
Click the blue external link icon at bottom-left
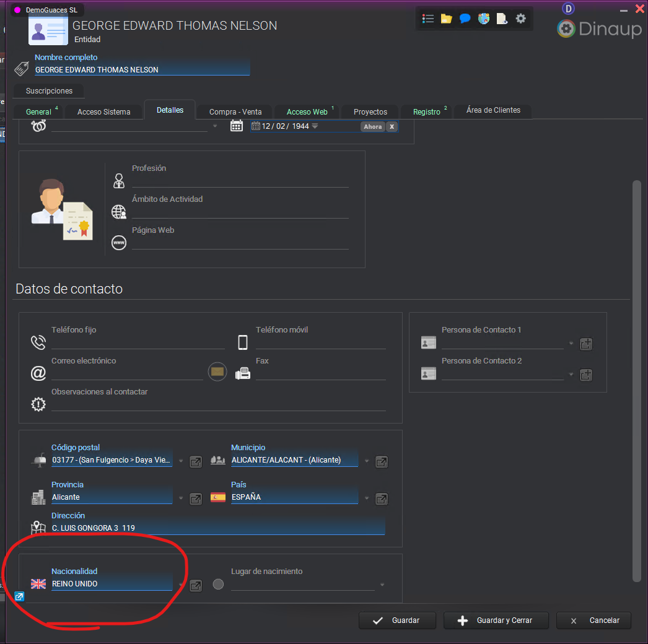[19, 596]
